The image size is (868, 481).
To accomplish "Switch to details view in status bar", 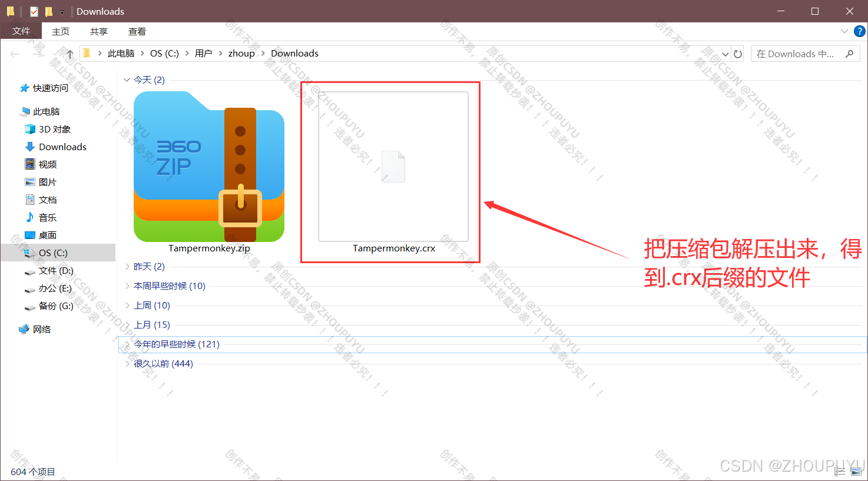I will pyautogui.click(x=840, y=472).
